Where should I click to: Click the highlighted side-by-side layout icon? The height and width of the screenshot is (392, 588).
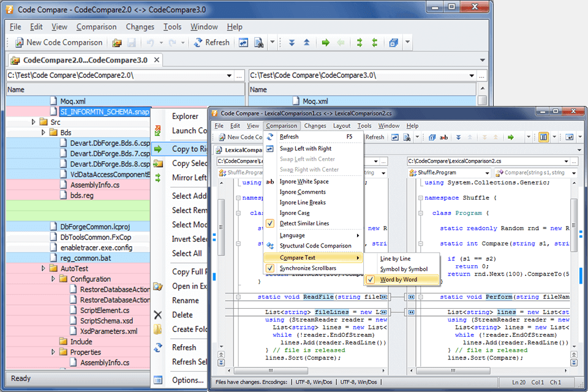[543, 137]
